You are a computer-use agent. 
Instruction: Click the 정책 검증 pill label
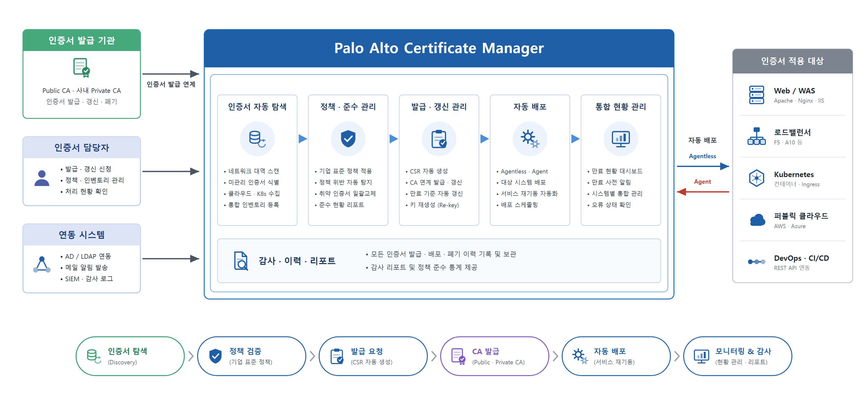(245, 351)
